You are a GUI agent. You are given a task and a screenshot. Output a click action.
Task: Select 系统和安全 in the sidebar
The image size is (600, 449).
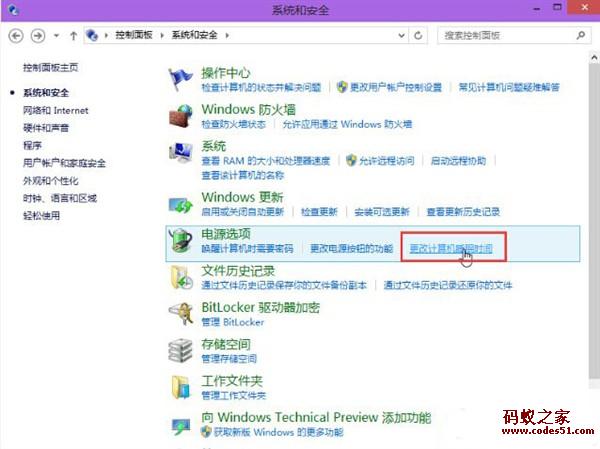click(x=46, y=93)
